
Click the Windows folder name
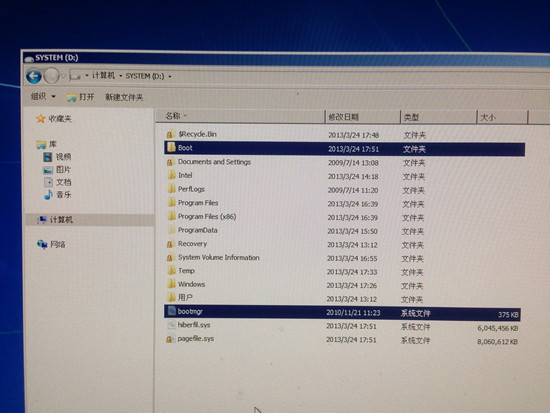[x=192, y=284]
